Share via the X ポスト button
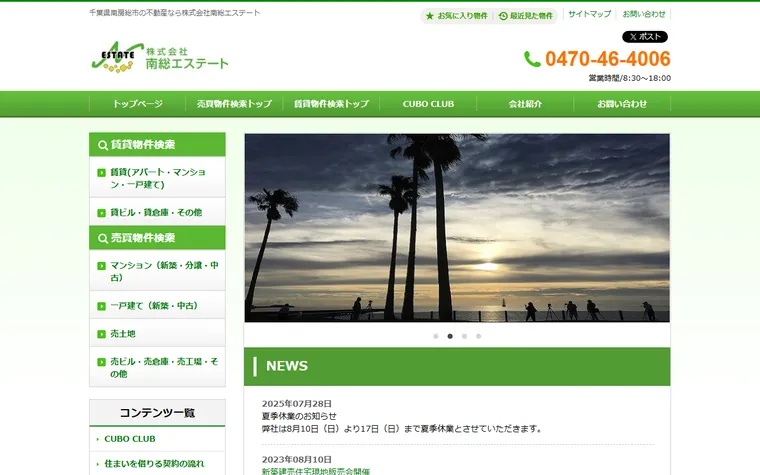This screenshot has height=475, width=760. 645,37
